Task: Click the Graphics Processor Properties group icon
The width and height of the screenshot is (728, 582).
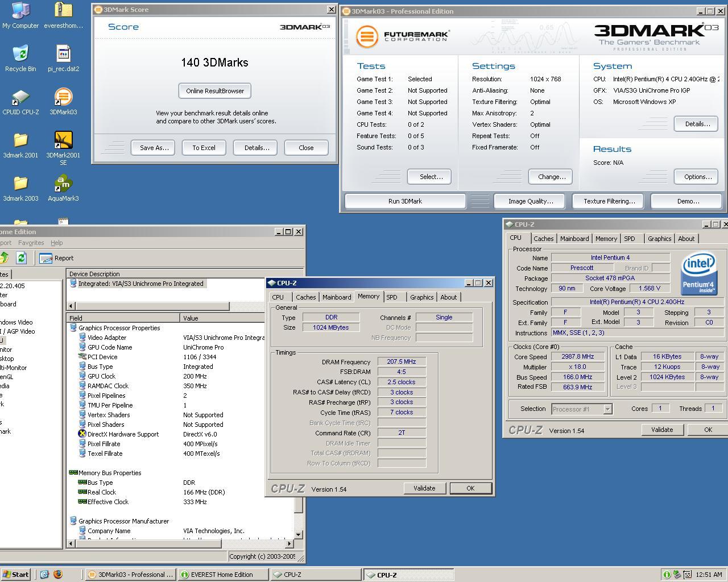Action: pos(73,328)
